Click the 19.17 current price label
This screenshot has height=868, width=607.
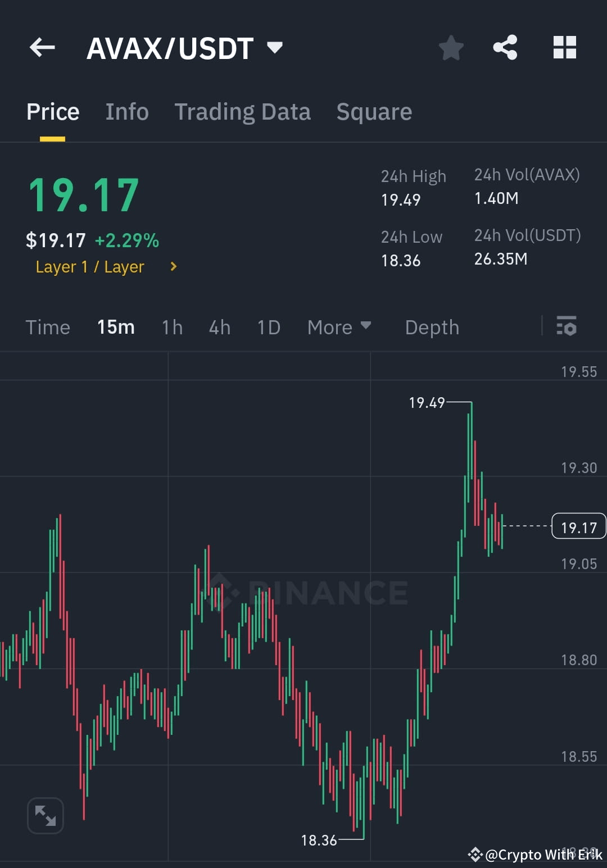click(578, 526)
